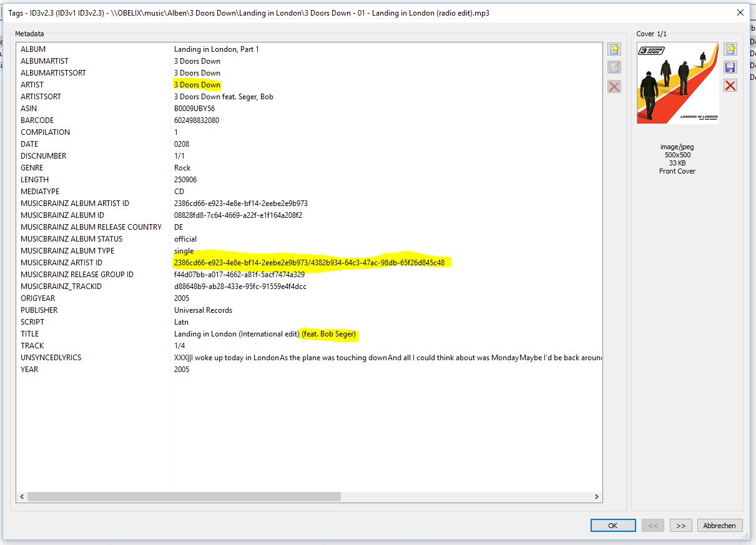The image size is (756, 545).
Task: Select the ALBUM field row
Action: pyautogui.click(x=310, y=49)
